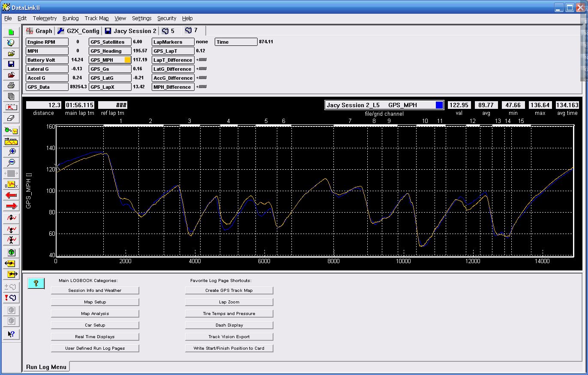Select the Battery Volt channel box
This screenshot has height=375, width=588.
(x=47, y=60)
